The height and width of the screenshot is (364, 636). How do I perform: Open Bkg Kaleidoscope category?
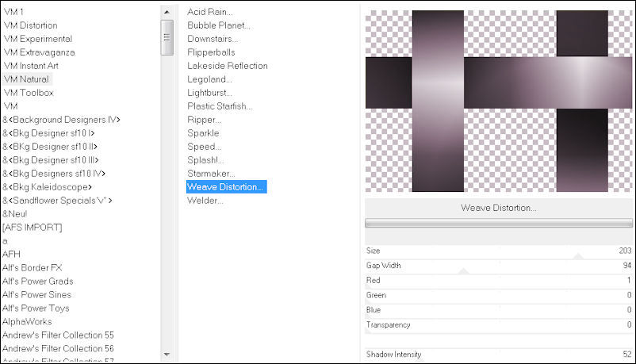click(47, 186)
